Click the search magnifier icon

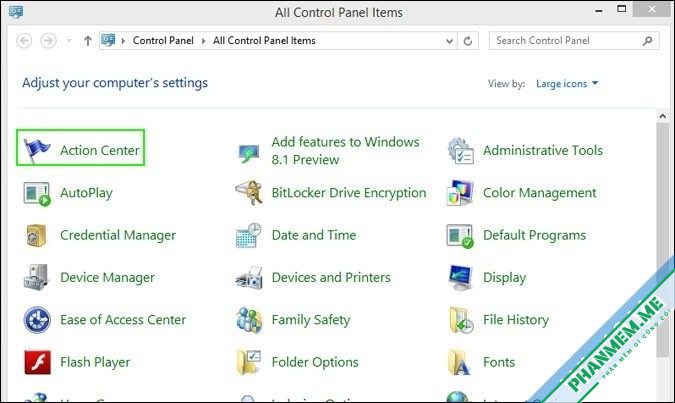coord(647,41)
